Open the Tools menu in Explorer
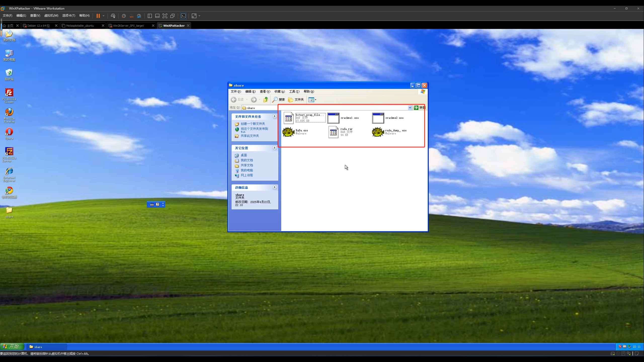Viewport: 644px width, 362px height. click(294, 92)
